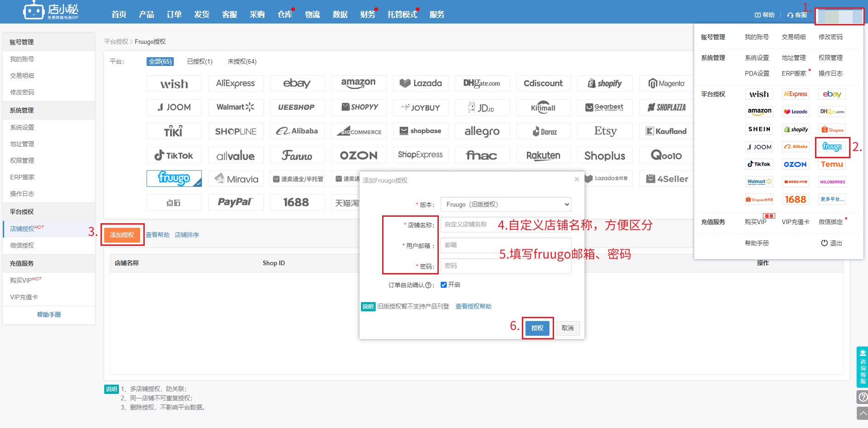
Task: Toggle the 订单自动确认 开启 checkbox
Action: tap(443, 285)
